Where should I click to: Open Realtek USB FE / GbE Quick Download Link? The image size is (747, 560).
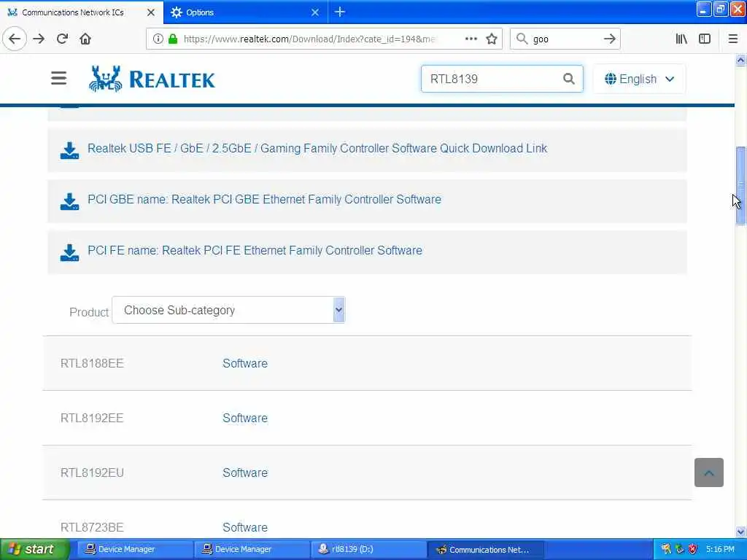[x=317, y=148]
